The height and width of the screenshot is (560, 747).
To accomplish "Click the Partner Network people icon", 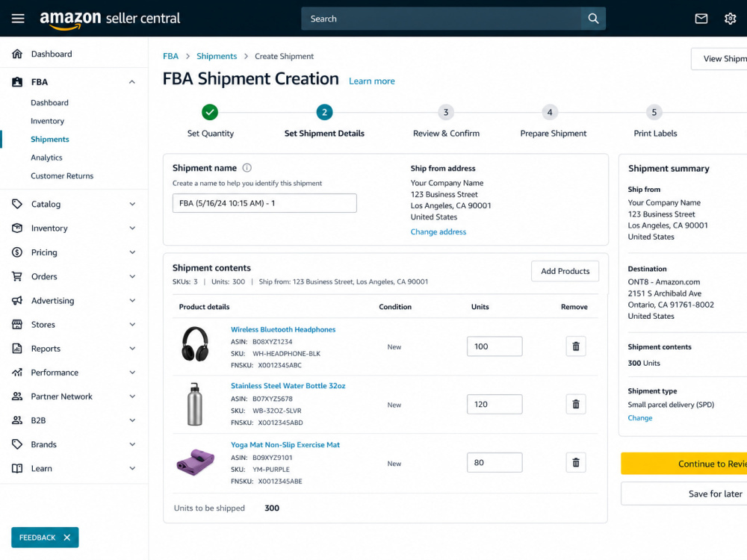I will (x=17, y=396).
